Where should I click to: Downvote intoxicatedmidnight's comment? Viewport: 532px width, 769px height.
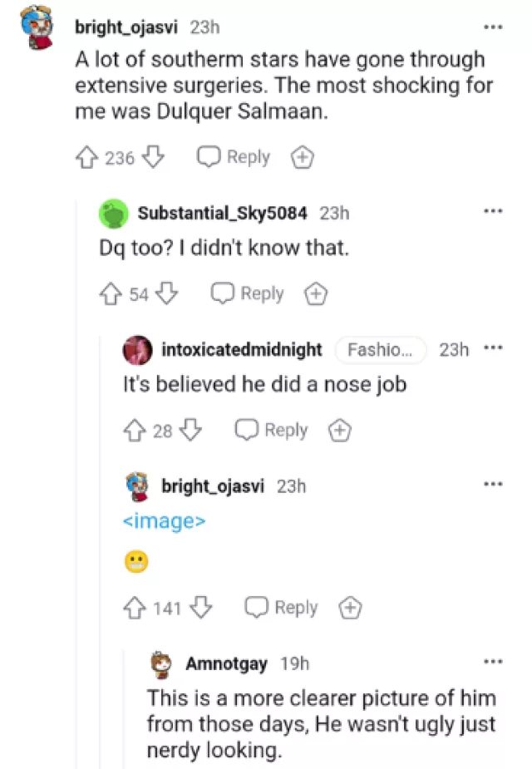pos(192,430)
